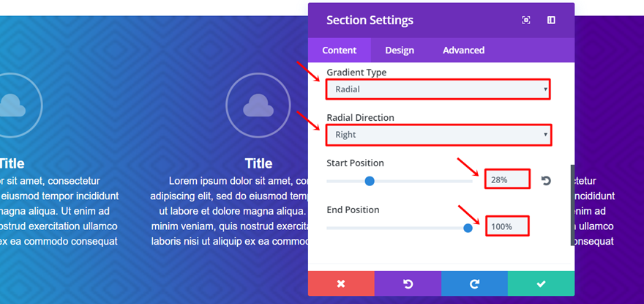Click the expand modal fullscreen icon
The width and height of the screenshot is (644, 304).
pos(525,21)
